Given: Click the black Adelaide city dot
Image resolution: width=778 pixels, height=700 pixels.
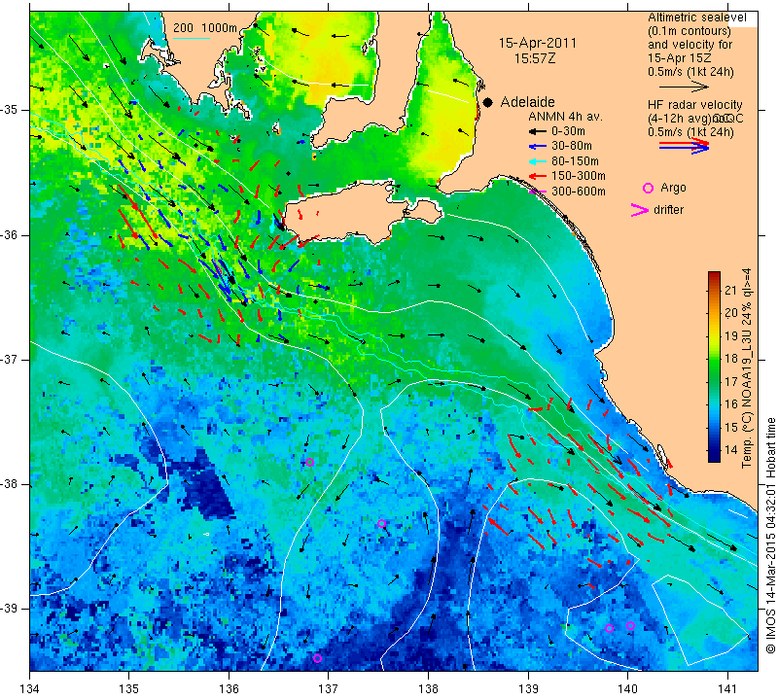Looking at the screenshot, I should [488, 102].
